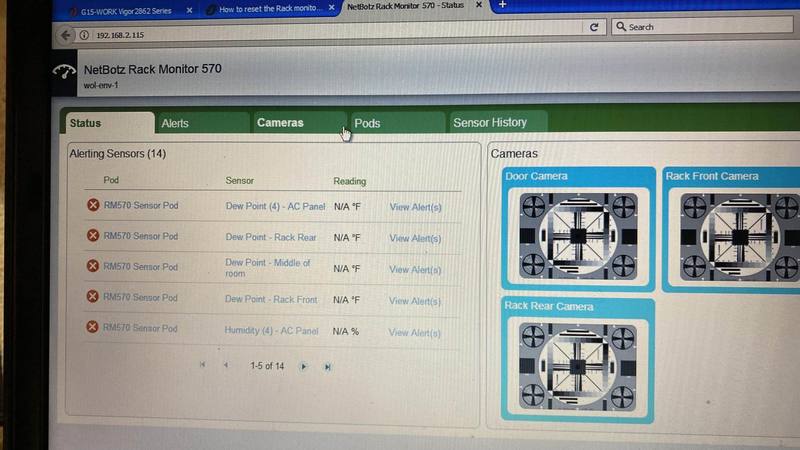
Task: Sort by the Pod column header
Action: (x=111, y=180)
